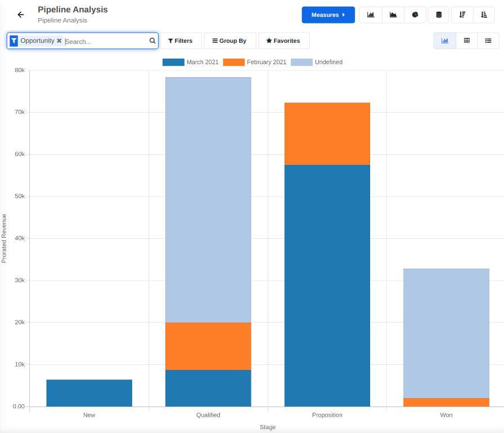Toggle the stacked chart icon

[438, 15]
